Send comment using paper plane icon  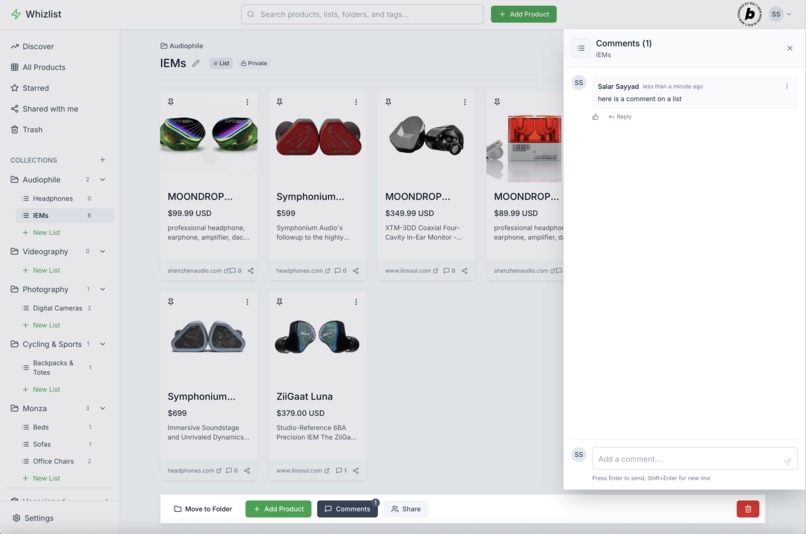tap(787, 462)
